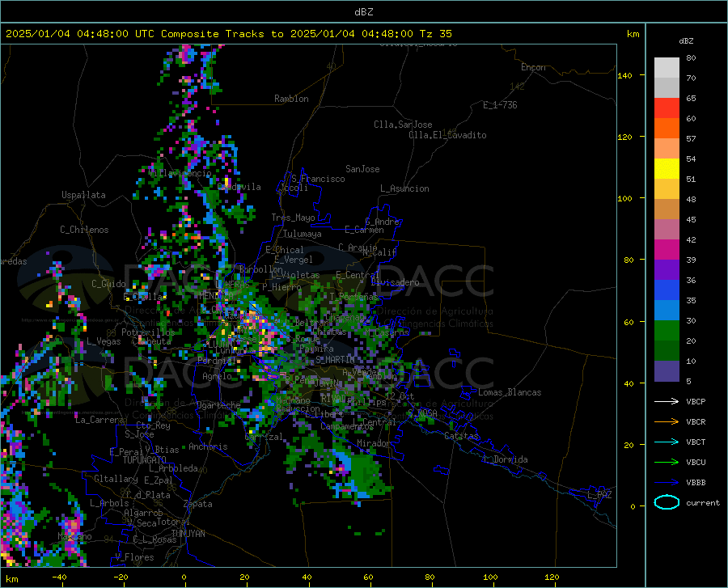Click the 'L_Asuncion' map label
Screen dimensions: 728x588
tap(405, 188)
